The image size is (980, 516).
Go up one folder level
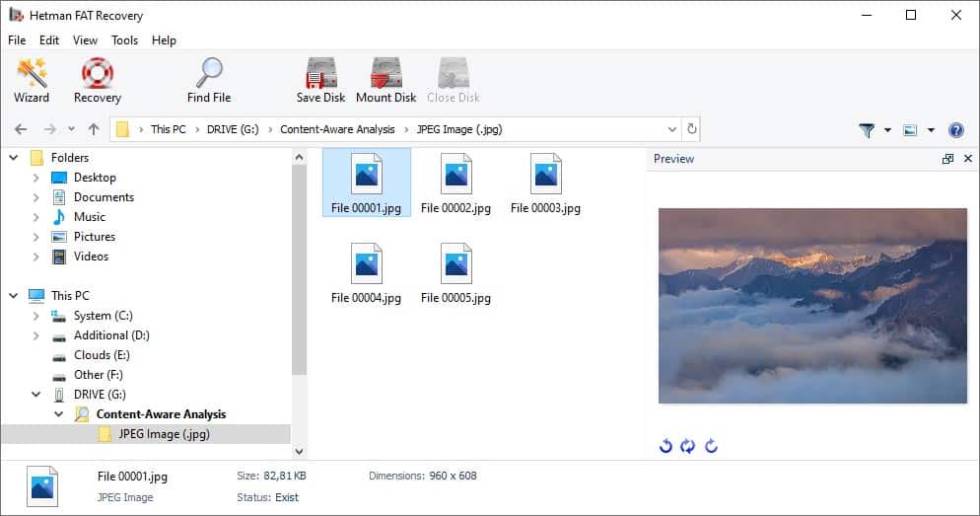coord(94,129)
